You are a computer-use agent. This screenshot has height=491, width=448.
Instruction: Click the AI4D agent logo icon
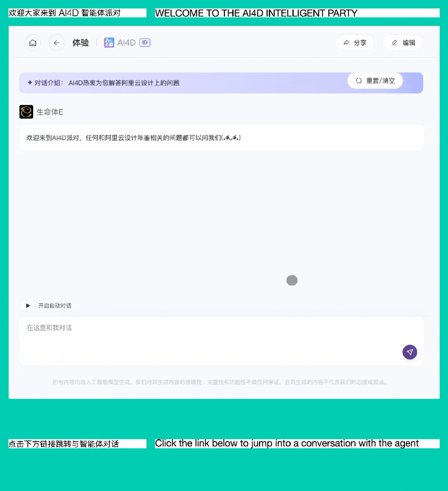(109, 43)
